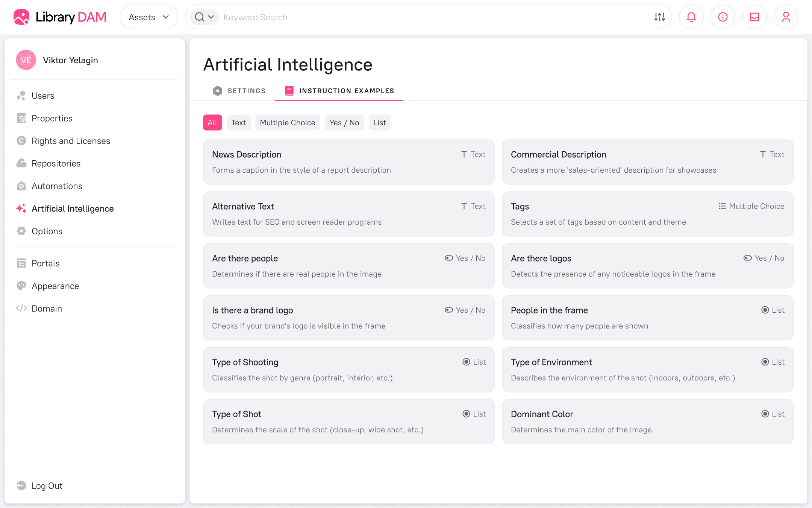This screenshot has width=812, height=508.
Task: Click Log Out
Action: click(x=47, y=486)
